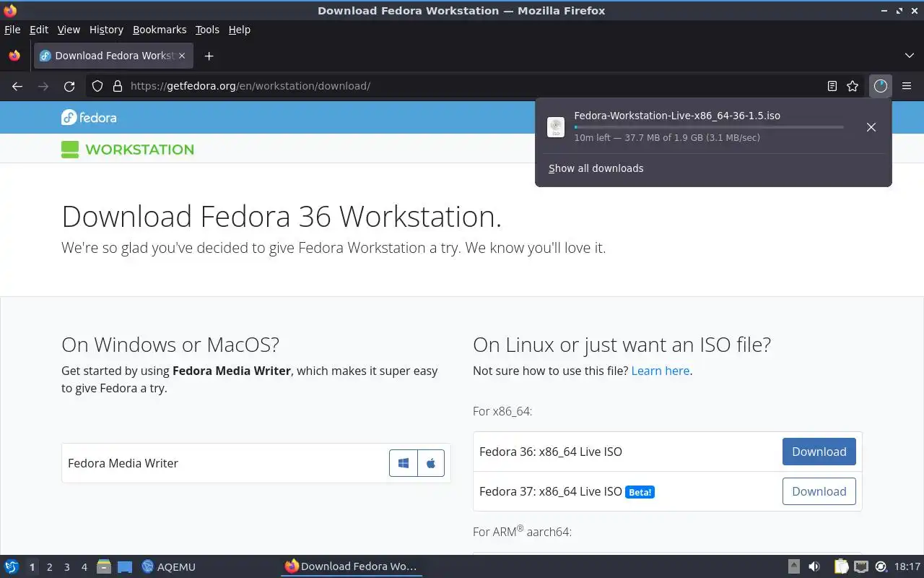Expand the list all tabs chevron

(x=910, y=56)
